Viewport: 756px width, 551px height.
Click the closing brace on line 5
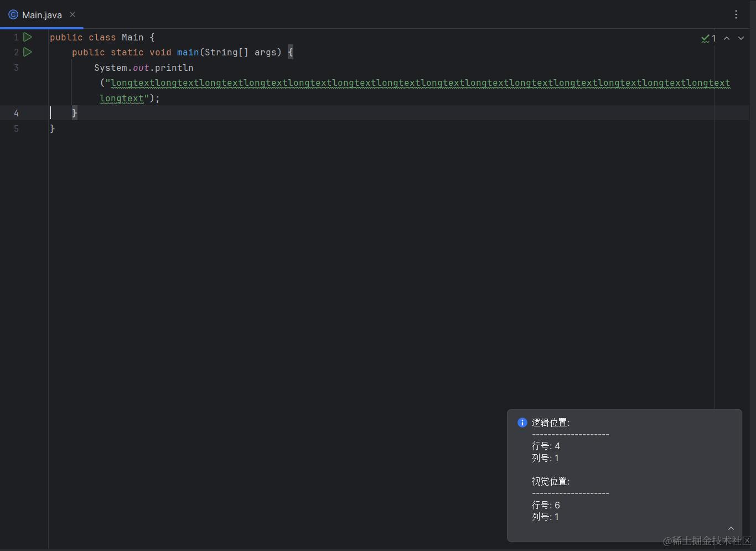(53, 128)
